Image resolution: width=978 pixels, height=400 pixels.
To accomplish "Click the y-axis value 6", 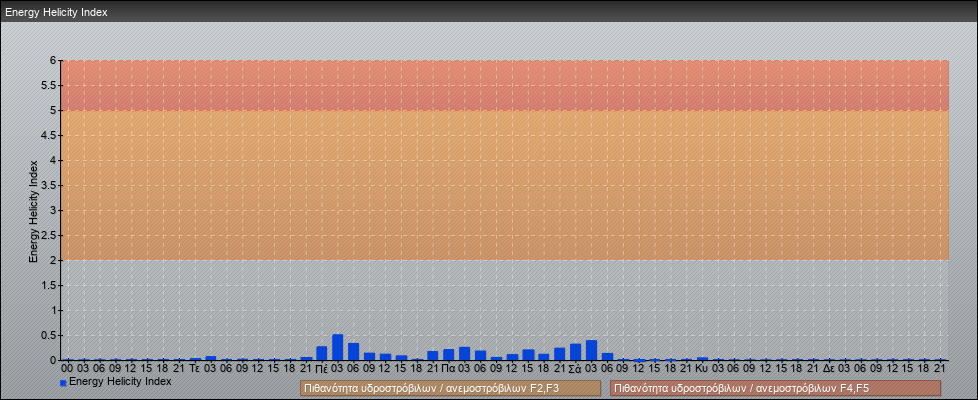I will point(54,61).
